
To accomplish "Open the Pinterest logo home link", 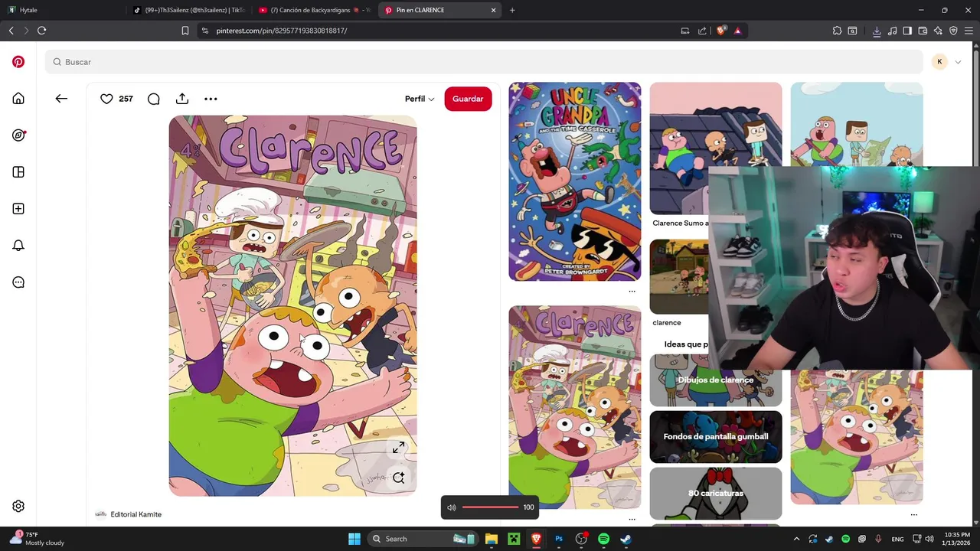I will [18, 62].
